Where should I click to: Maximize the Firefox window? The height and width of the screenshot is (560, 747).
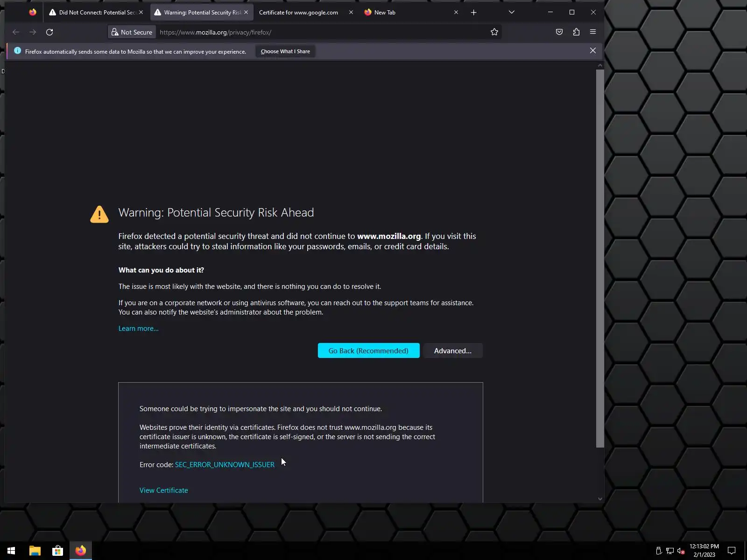[572, 12]
